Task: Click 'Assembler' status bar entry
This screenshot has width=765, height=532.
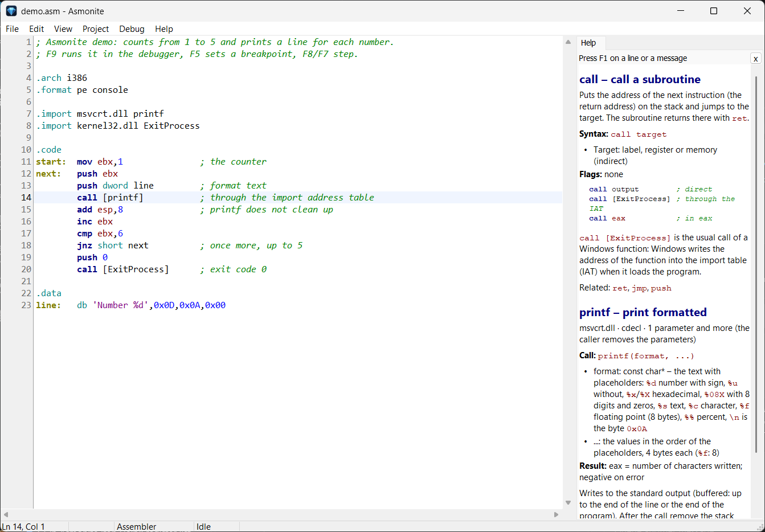Action: 137,527
